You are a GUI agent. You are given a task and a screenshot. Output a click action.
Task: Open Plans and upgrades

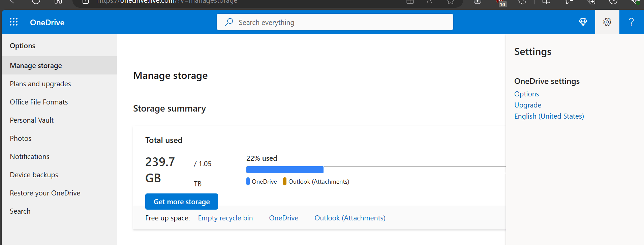(59, 84)
